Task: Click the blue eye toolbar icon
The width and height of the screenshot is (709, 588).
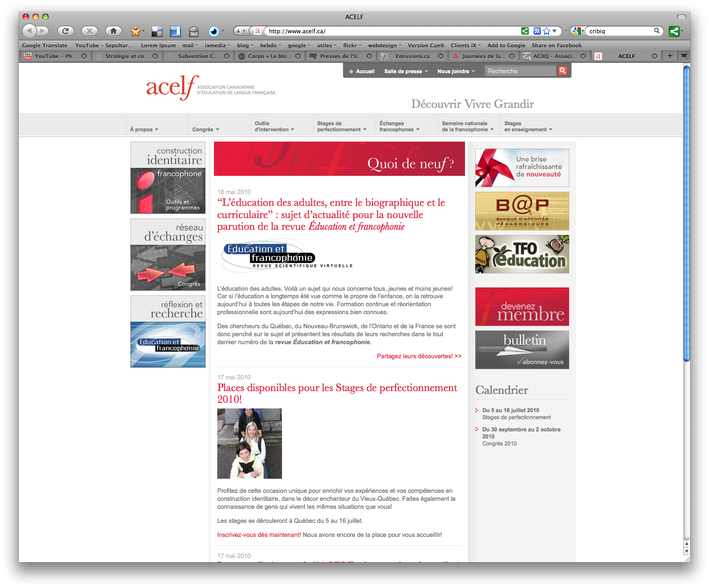Action: pyautogui.click(x=213, y=31)
